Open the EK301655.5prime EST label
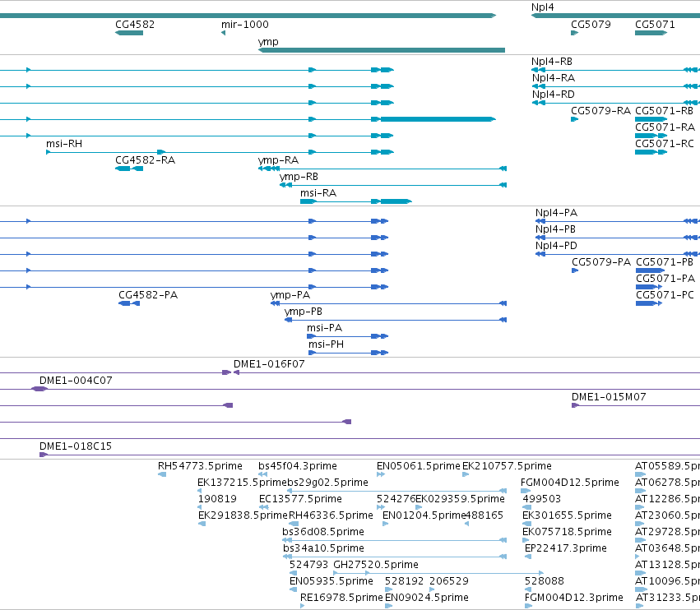 pyautogui.click(x=567, y=515)
